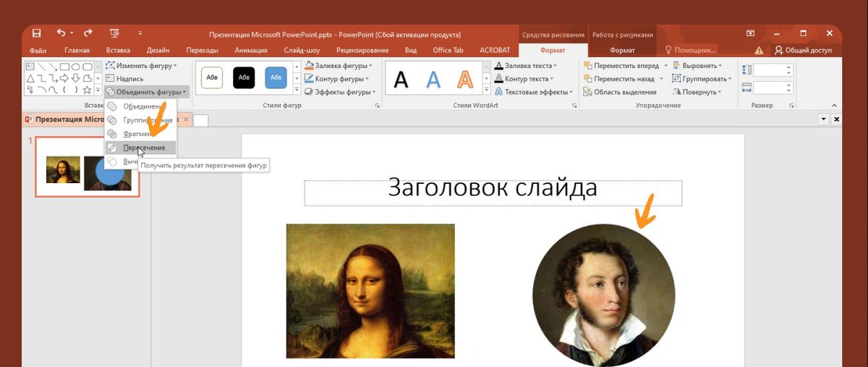Viewport: 868px width, 367px height.
Task: Open Контур текста dropdown
Action: 525,78
